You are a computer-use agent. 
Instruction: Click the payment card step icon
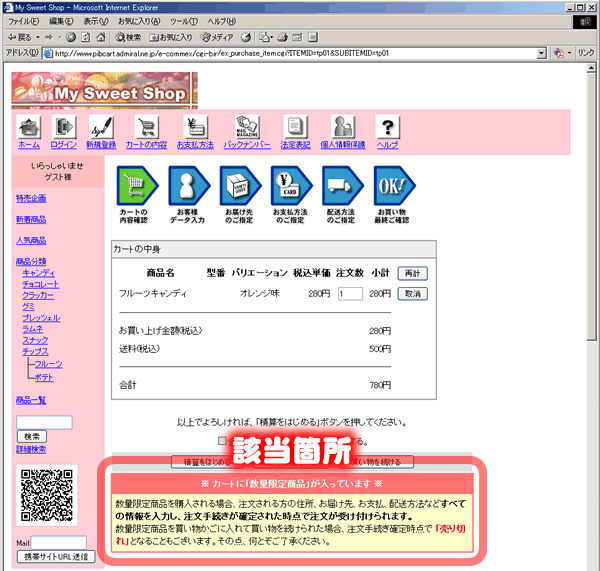[x=291, y=186]
